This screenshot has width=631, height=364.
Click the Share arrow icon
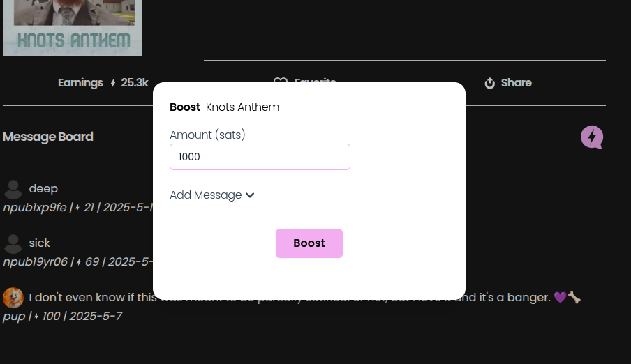(490, 83)
